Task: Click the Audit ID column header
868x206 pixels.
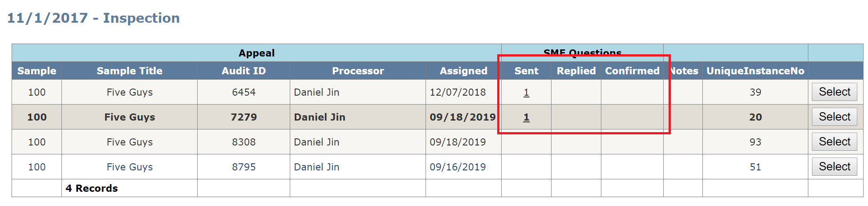Action: coord(244,71)
